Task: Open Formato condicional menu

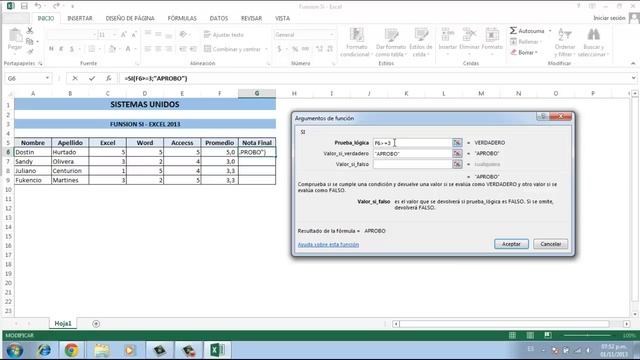Action: [x=356, y=42]
